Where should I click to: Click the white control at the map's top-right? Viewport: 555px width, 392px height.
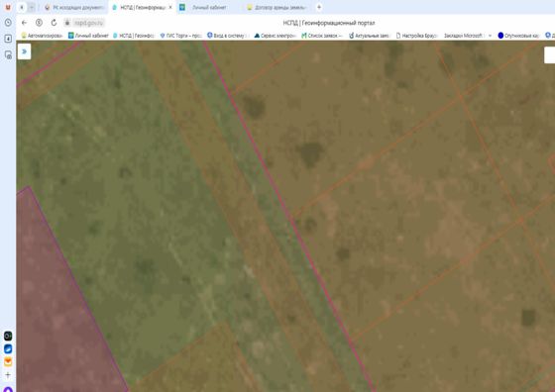(x=549, y=55)
